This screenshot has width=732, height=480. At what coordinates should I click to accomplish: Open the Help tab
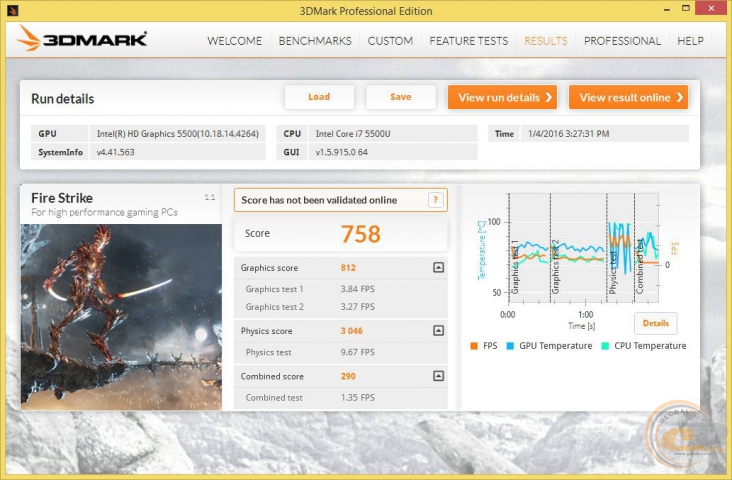pos(690,41)
